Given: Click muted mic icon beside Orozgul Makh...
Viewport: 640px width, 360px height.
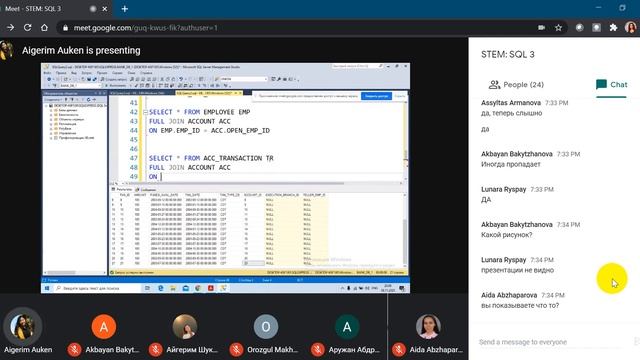Looking at the screenshot, I should tap(236, 349).
